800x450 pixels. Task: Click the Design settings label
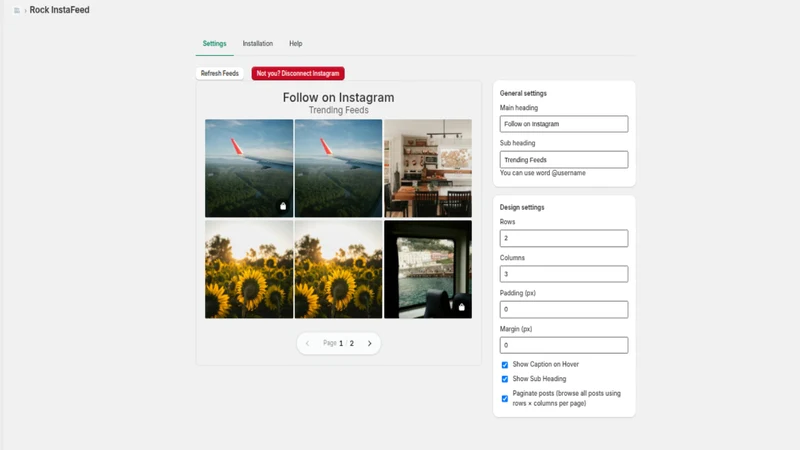[x=522, y=207]
